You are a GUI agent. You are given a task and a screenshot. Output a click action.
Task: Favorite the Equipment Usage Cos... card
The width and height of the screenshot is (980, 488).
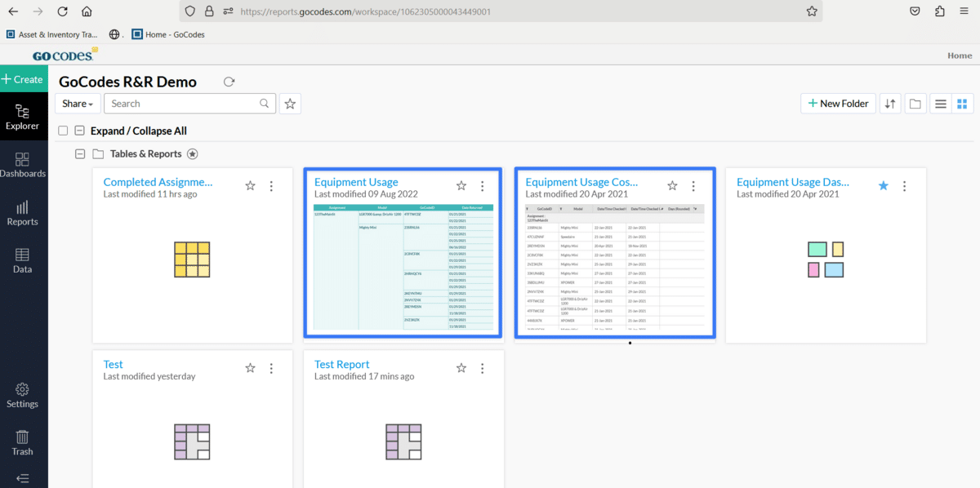672,186
